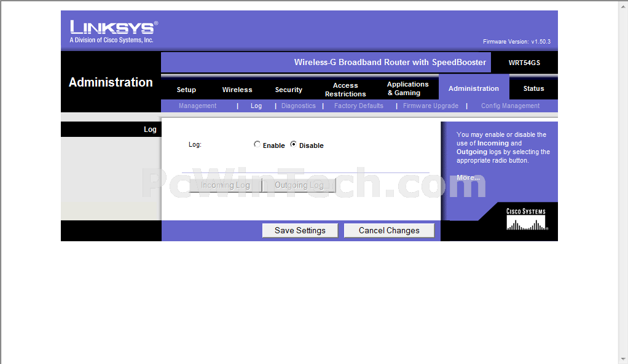
Task: Select the Disable log radio button
Action: tap(294, 144)
